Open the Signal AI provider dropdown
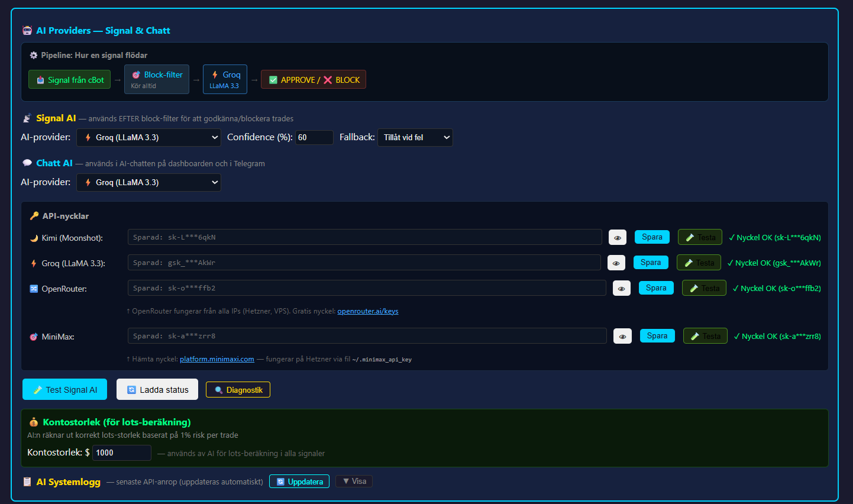 coord(148,137)
